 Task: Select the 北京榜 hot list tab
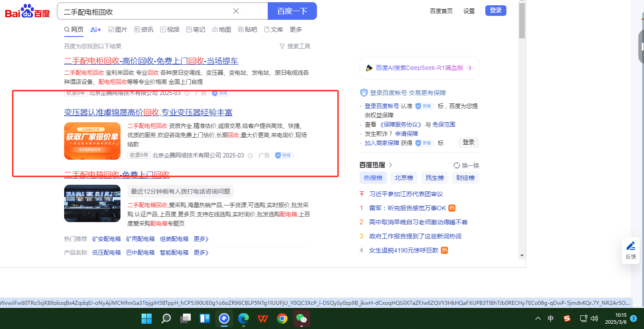[404, 178]
